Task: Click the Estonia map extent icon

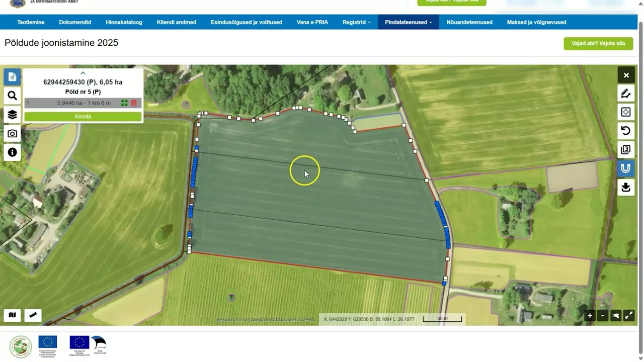Action: 616,316
